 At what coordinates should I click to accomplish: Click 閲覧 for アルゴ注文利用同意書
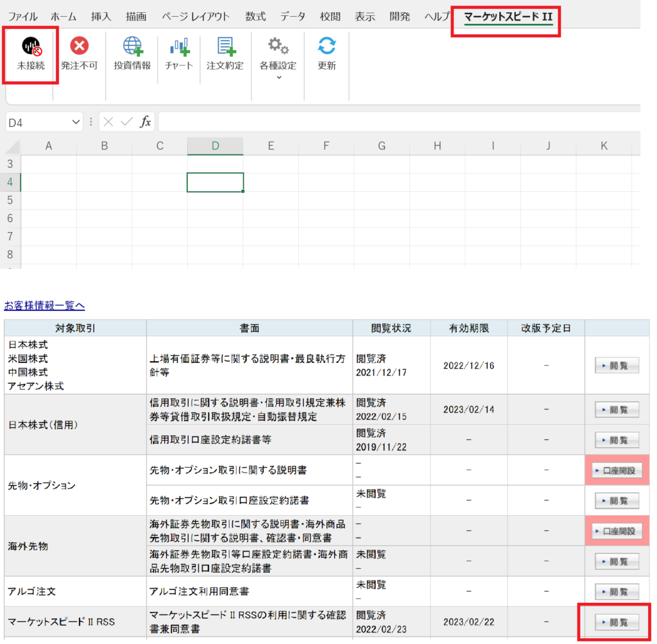click(x=617, y=591)
